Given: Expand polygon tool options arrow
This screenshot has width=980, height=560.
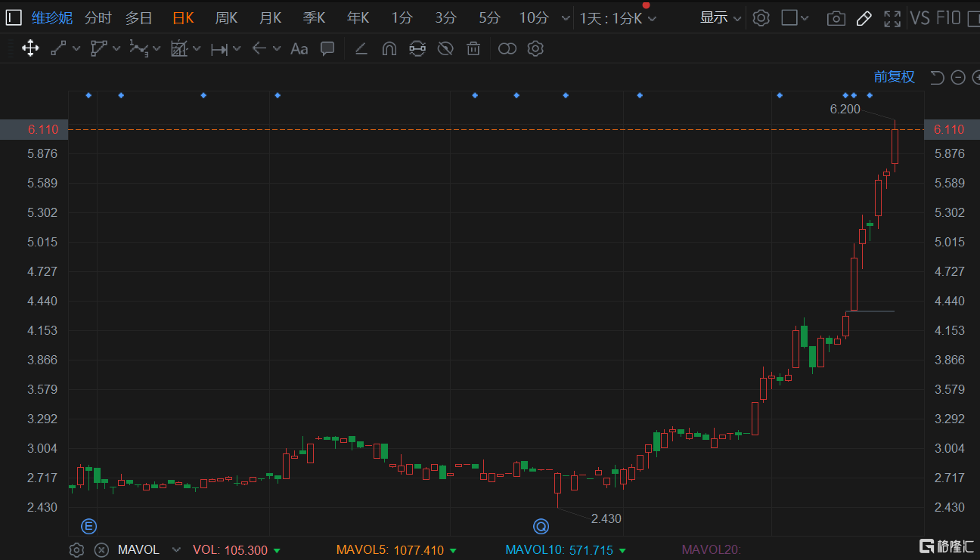Looking at the screenshot, I should (x=116, y=49).
